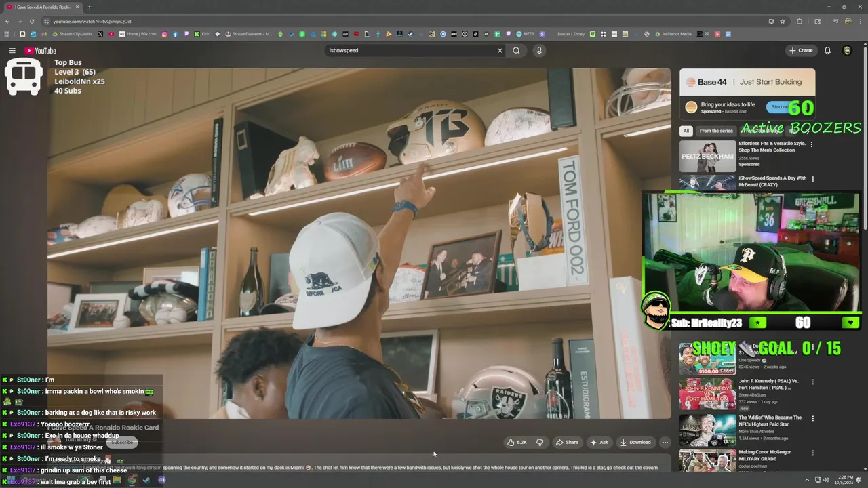This screenshot has width=868, height=488.
Task: Open the Boozer | Shoey bookmark
Action: tap(571, 34)
